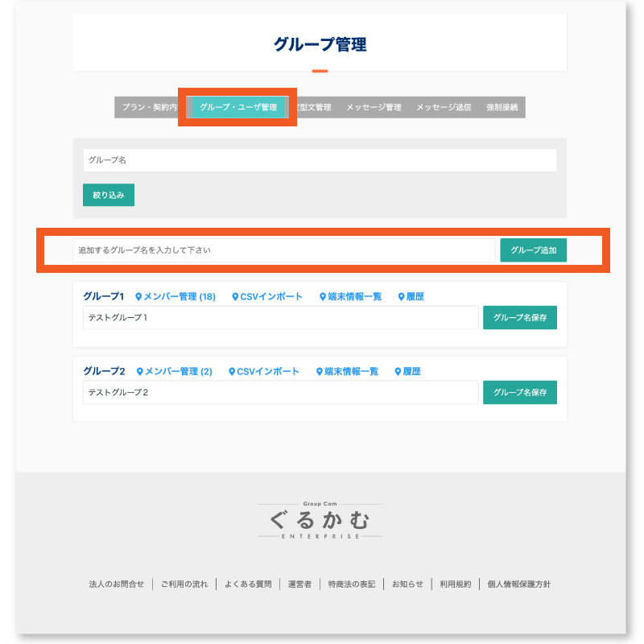Click the pin icon beside CSVインポート for グループ2

coord(231,371)
